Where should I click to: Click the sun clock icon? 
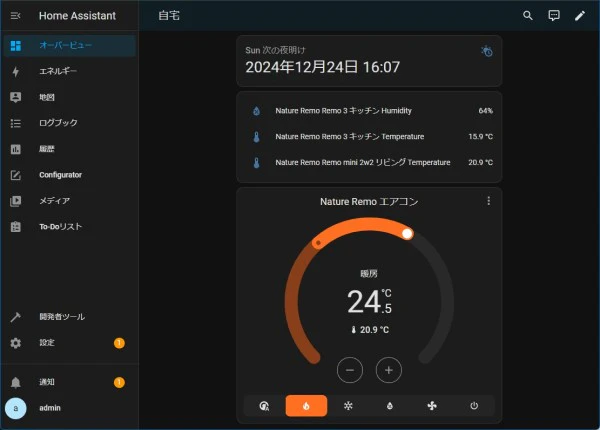pyautogui.click(x=487, y=51)
